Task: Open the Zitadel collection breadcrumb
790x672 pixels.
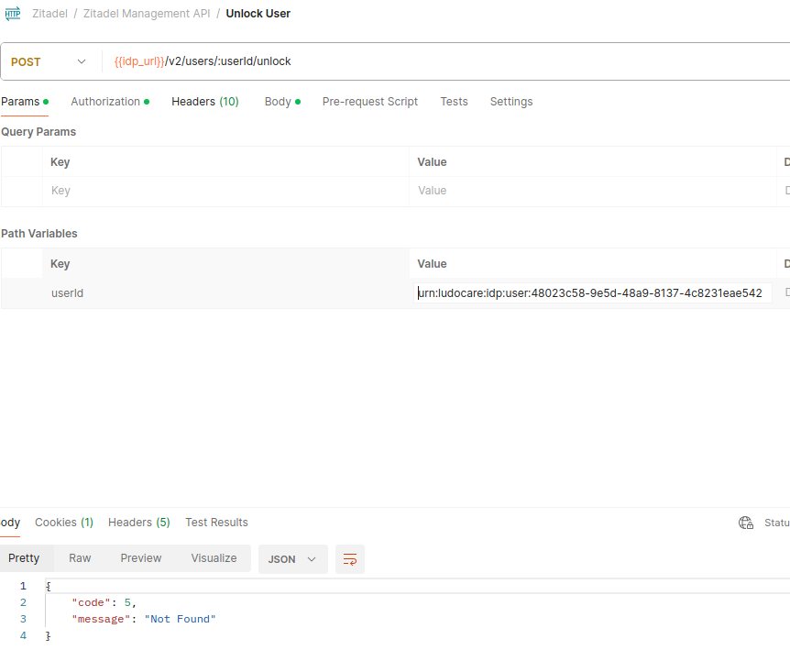Action: [49, 14]
